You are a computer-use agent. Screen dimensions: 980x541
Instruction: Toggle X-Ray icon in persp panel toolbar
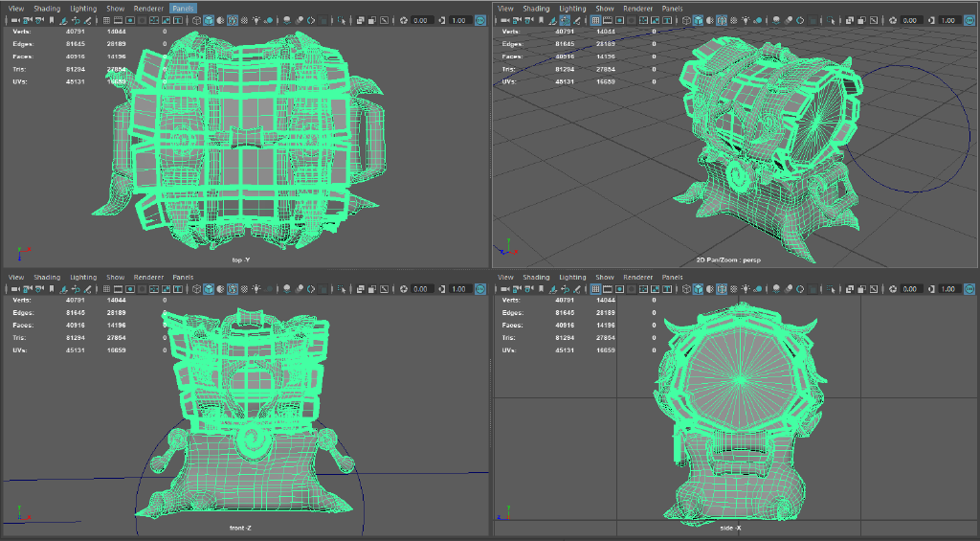(850, 20)
